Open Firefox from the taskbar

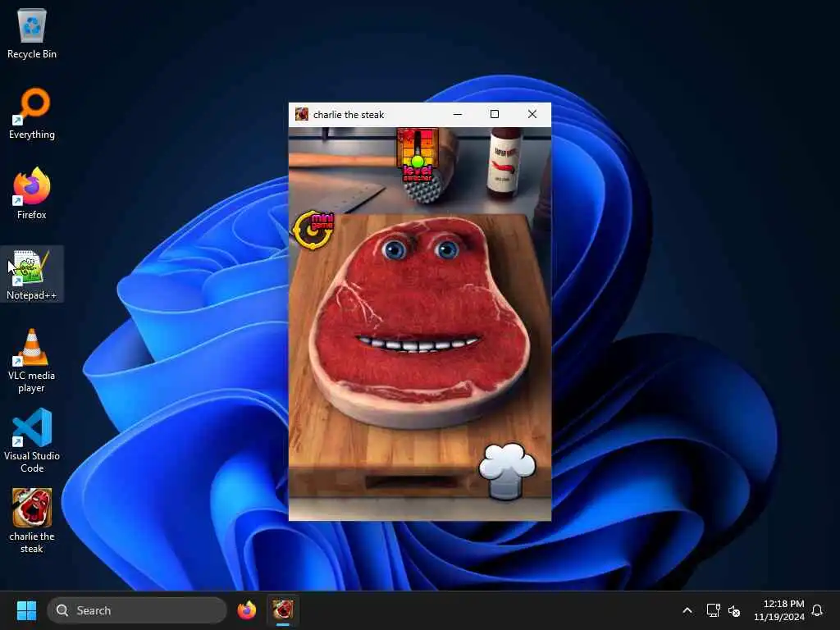pos(246,610)
